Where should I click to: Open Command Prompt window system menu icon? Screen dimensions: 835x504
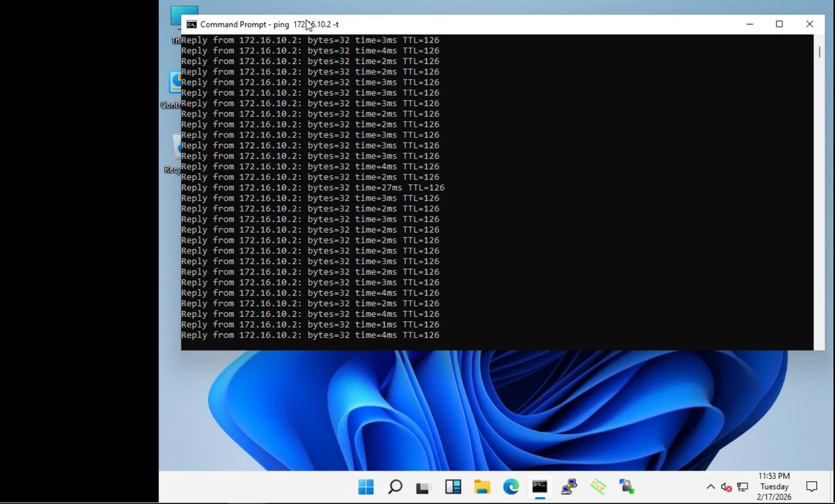click(x=191, y=24)
